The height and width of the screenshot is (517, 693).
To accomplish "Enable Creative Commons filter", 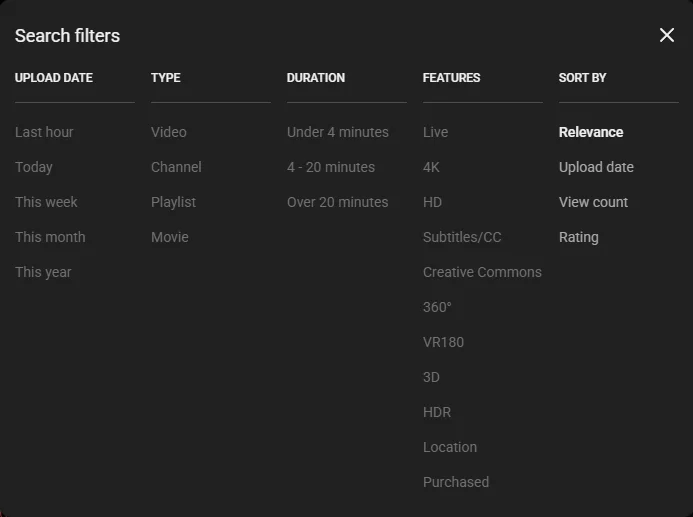I will click(x=482, y=272).
